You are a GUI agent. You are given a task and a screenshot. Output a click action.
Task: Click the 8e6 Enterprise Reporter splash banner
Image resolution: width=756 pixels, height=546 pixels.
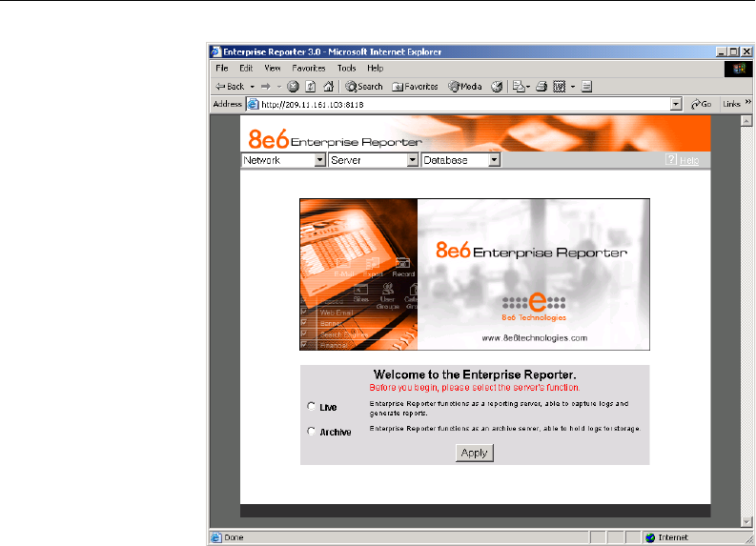coord(475,274)
